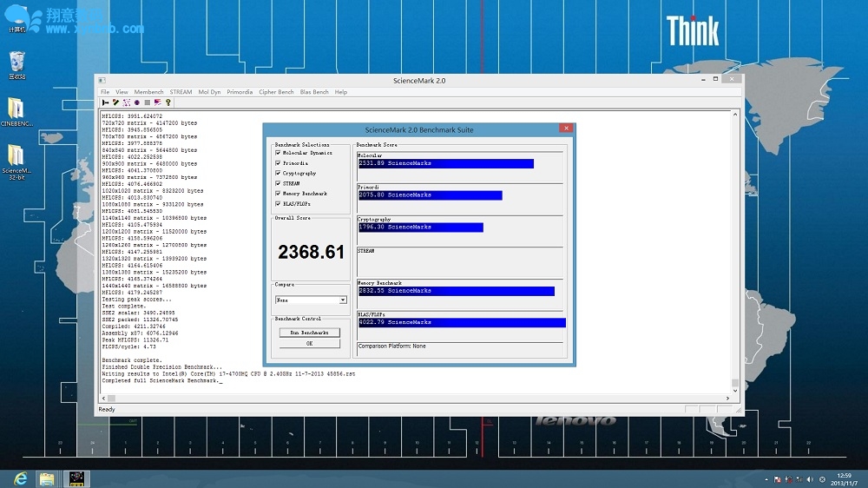Click the Primordia score bar 2075.80
The height and width of the screenshot is (488, 868).
tap(431, 195)
